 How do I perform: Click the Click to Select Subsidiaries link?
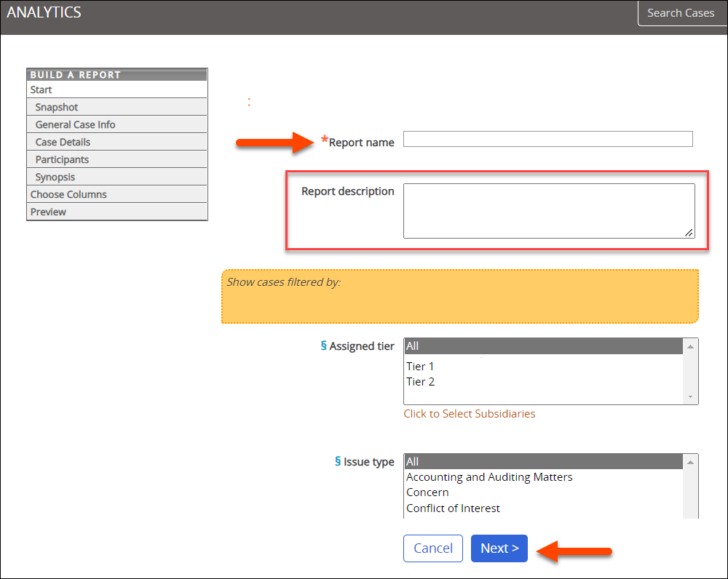click(470, 414)
